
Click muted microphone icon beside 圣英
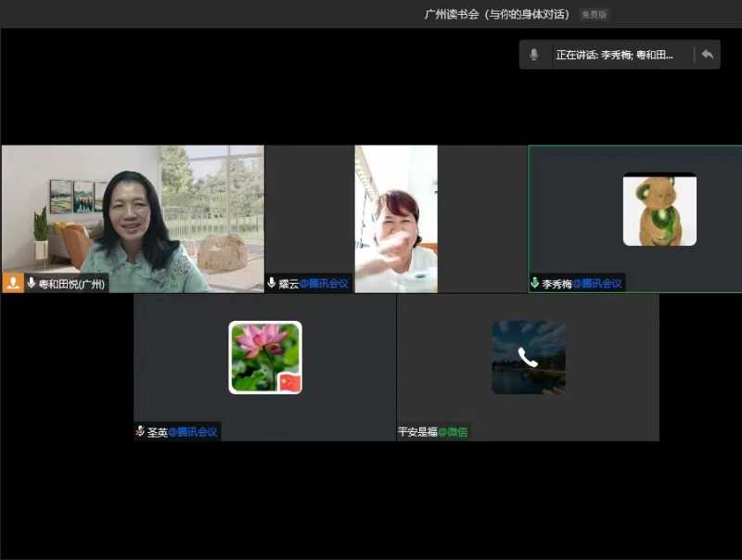140,431
